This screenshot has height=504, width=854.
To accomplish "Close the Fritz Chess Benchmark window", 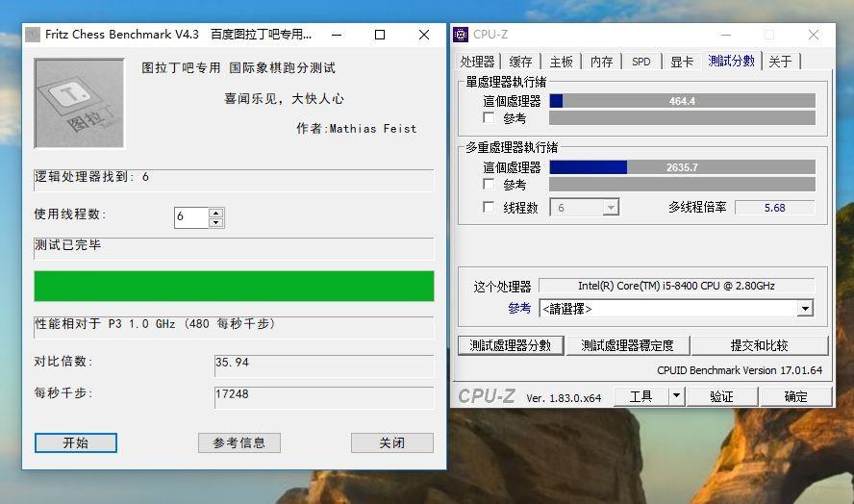I will coord(424,35).
